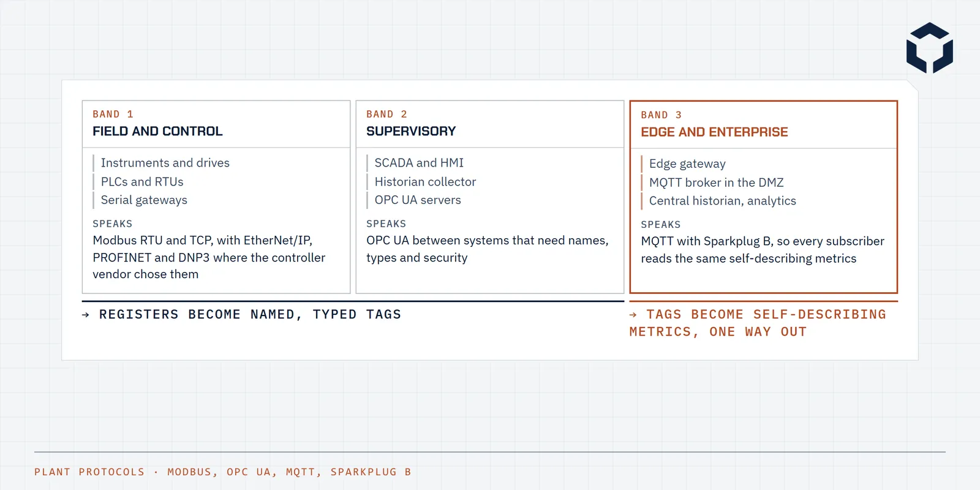The height and width of the screenshot is (490, 980).
Task: Select 'OPC UA servers' list item
Action: pyautogui.click(x=418, y=200)
